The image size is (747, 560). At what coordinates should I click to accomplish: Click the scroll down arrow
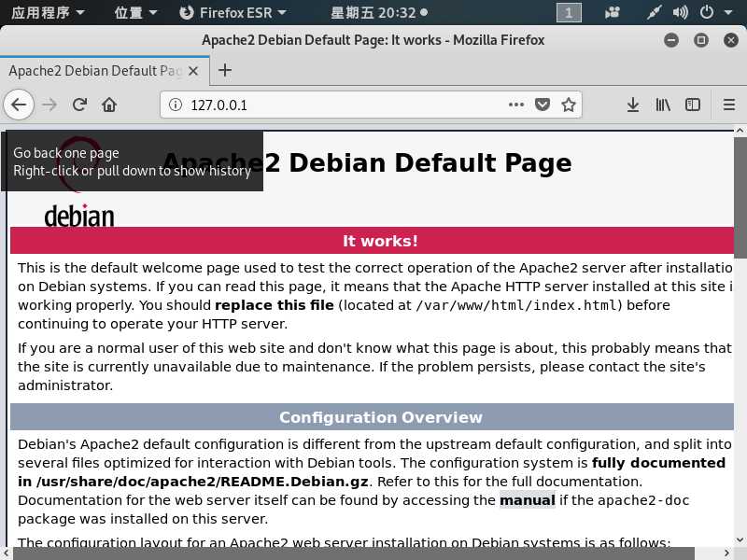pyautogui.click(x=740, y=540)
